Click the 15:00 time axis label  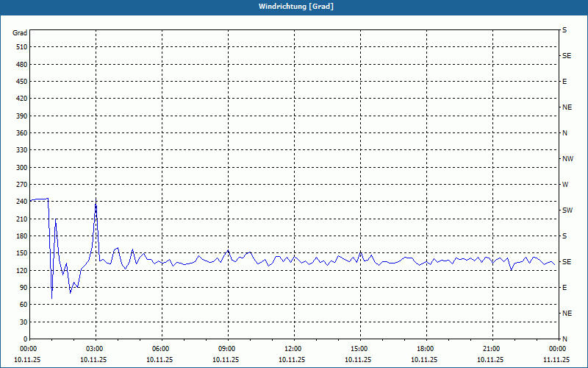[360, 349]
